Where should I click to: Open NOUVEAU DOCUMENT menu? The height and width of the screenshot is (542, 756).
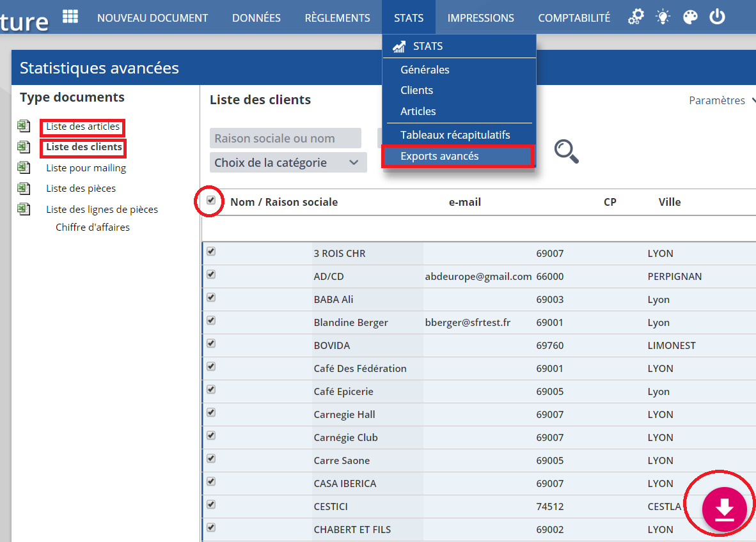point(152,18)
